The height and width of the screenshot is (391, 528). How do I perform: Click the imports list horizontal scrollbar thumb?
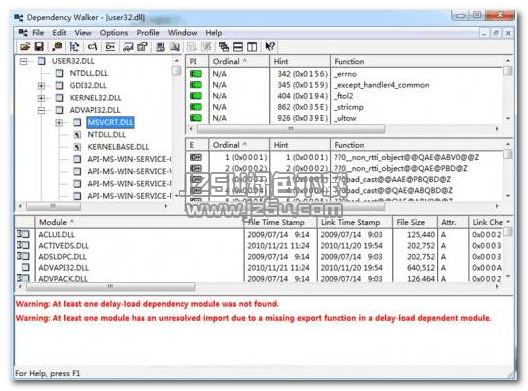click(x=291, y=129)
